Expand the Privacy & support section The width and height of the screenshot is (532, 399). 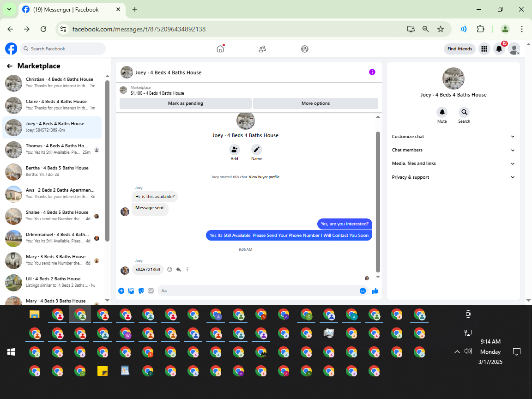click(453, 177)
